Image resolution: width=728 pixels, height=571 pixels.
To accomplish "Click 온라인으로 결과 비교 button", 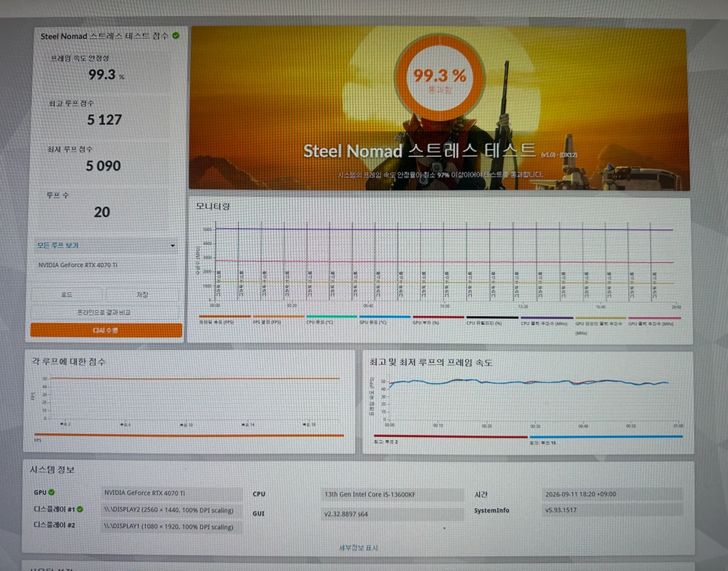I will pos(104,312).
